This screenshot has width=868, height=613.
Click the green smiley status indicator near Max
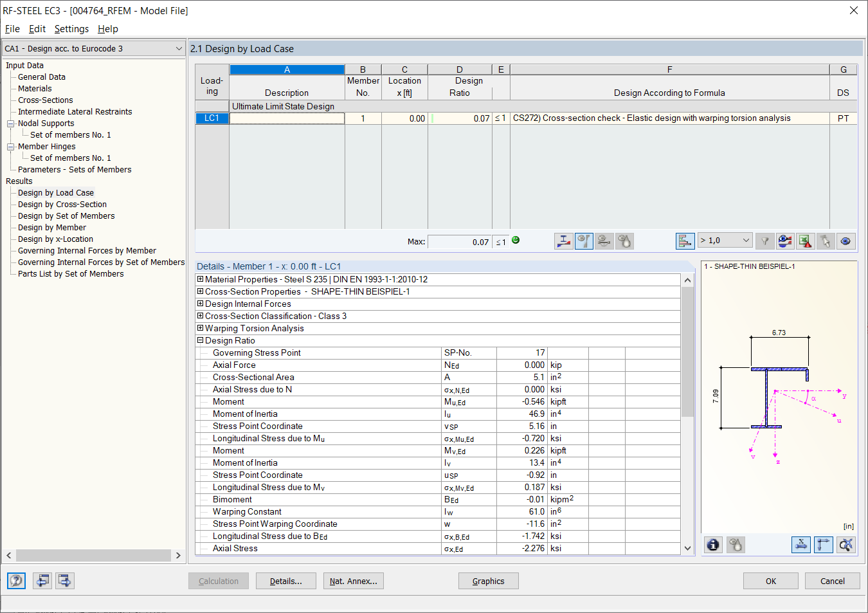515,239
